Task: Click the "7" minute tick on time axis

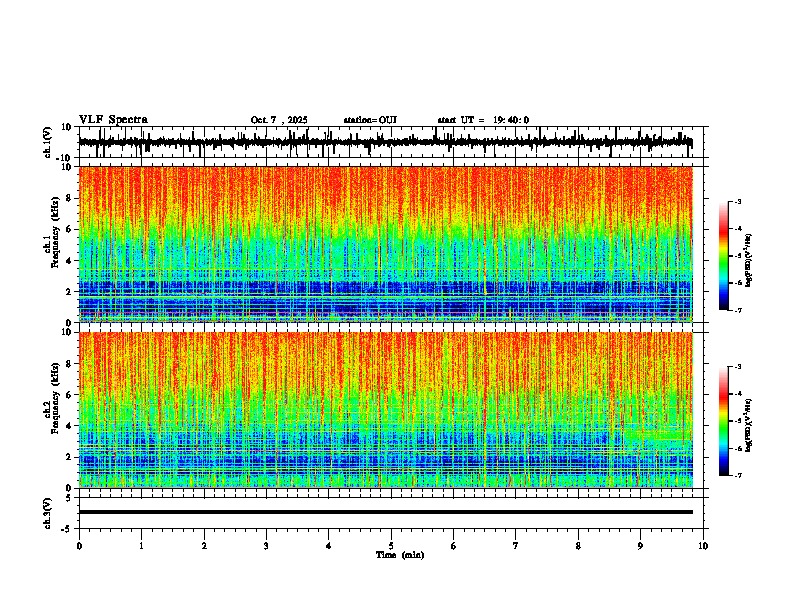Action: click(x=516, y=546)
